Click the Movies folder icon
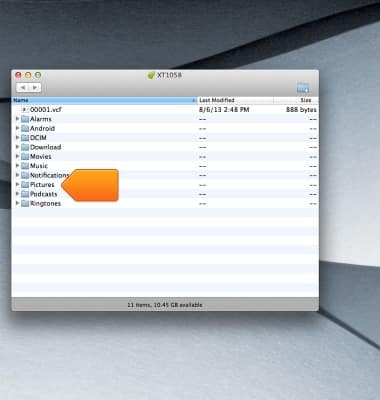Image resolution: width=380 pixels, height=400 pixels. coord(25,156)
